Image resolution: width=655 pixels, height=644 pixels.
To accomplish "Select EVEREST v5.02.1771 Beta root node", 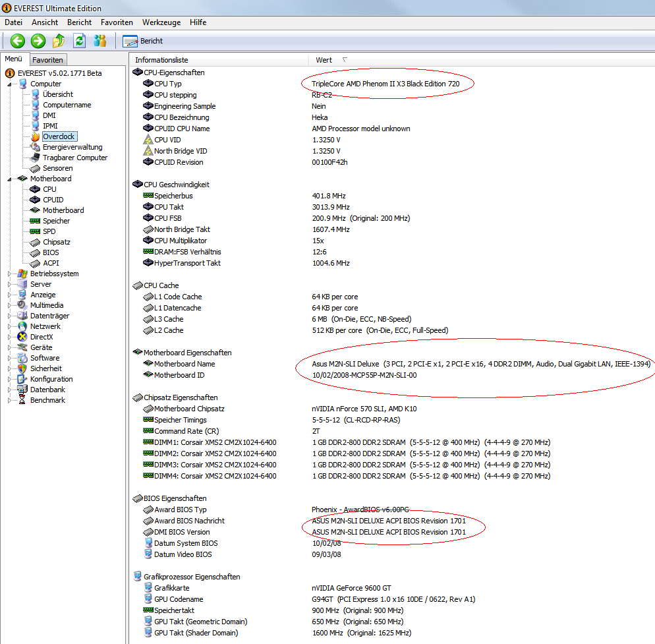I will pyautogui.click(x=59, y=73).
